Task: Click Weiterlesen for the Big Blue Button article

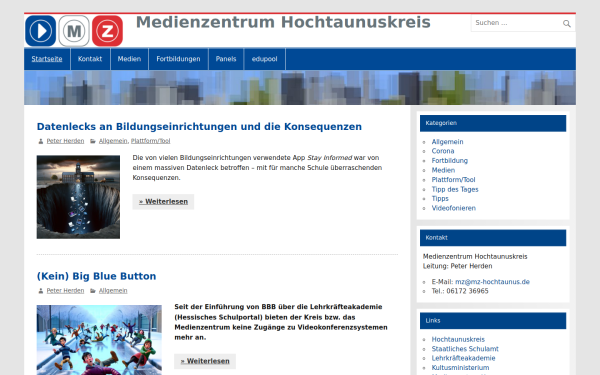Action: coord(205,361)
